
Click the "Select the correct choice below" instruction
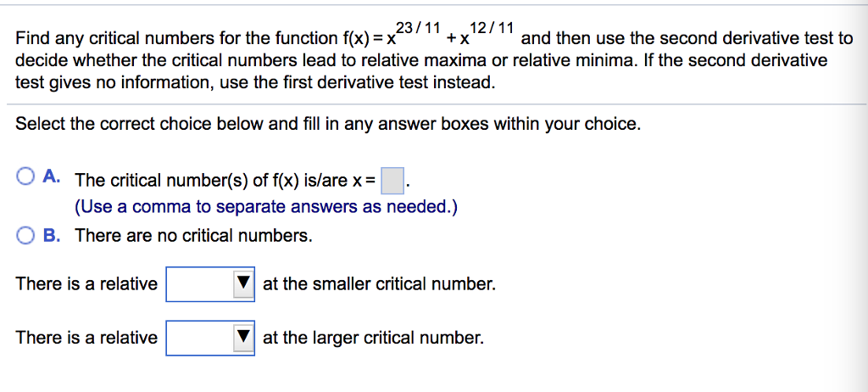328,124
